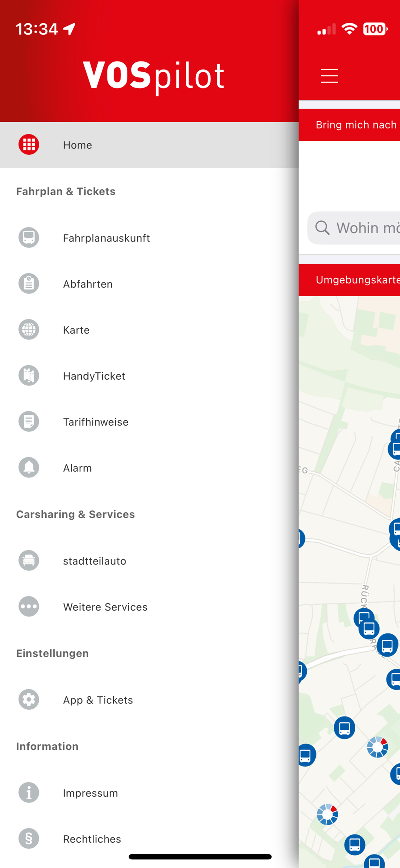This screenshot has width=400, height=868.
Task: Open the Impressum info icon
Action: 29,793
